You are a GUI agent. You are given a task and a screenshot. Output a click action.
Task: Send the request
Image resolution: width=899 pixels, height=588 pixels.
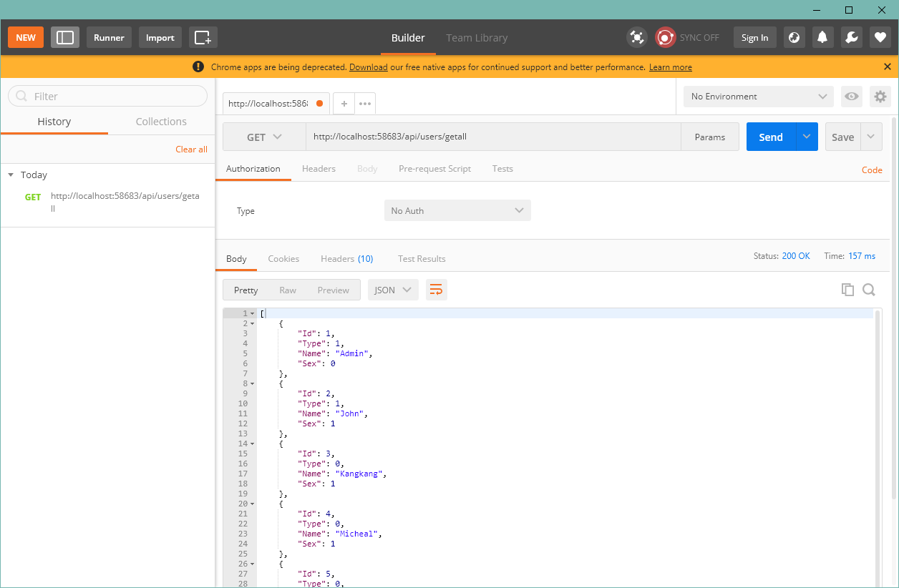[x=771, y=137]
